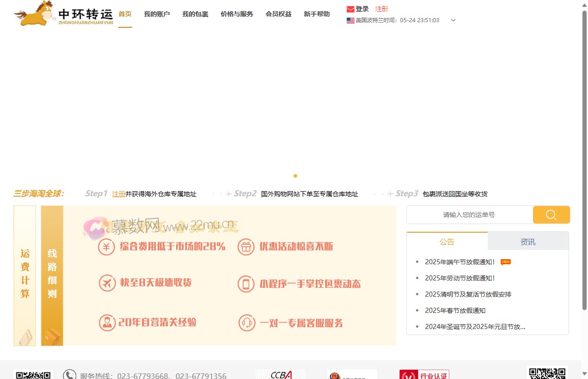Click the carousel indicator dot
This screenshot has height=379, width=588.
coord(295,176)
